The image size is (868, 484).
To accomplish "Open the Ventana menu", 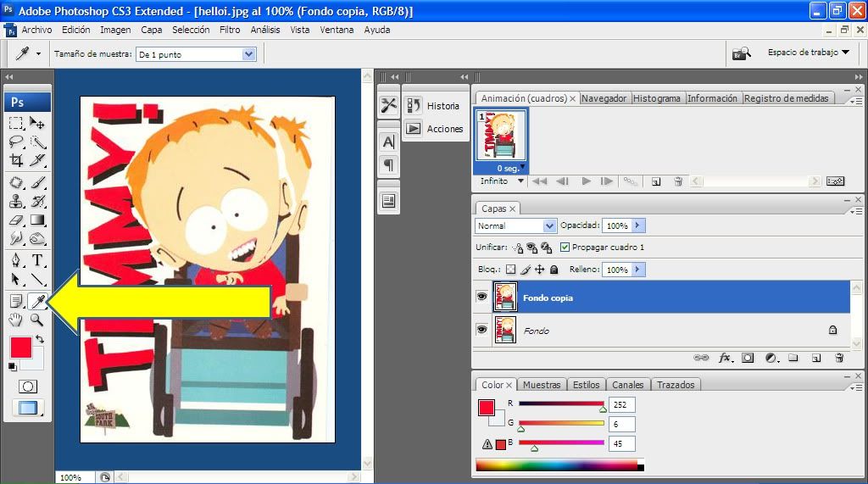I will (337, 30).
